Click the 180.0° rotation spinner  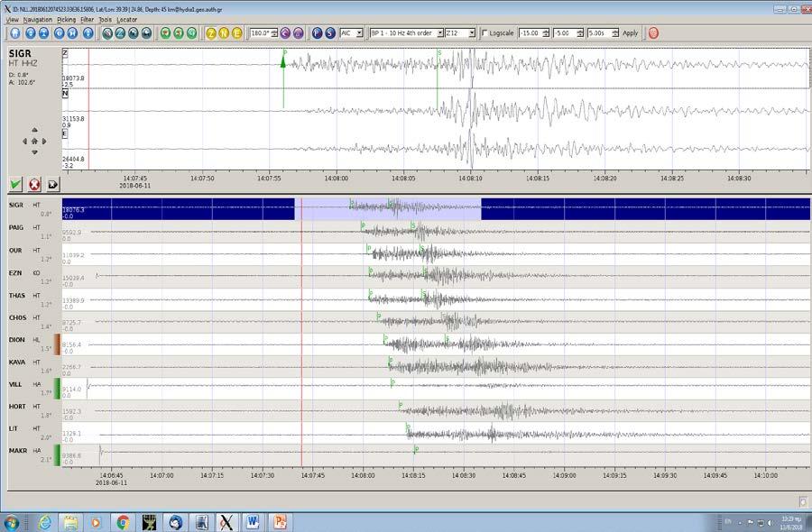[263, 33]
